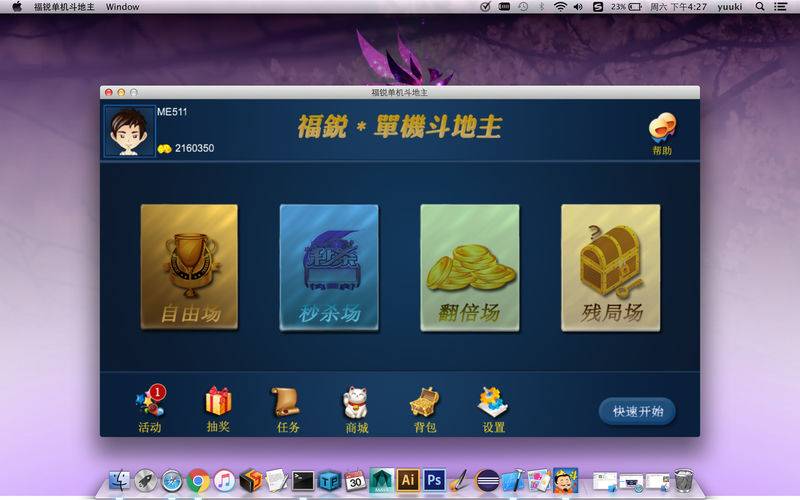Open the 任务 scroll tasks icon
Screen dimensions: 800x500
coord(287,410)
